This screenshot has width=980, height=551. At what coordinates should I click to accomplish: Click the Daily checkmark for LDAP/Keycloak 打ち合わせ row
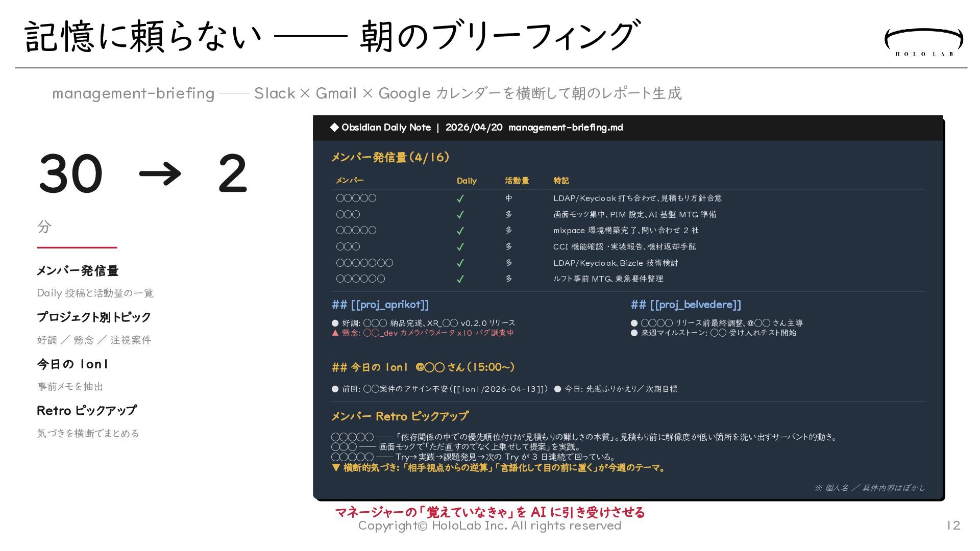[460, 198]
